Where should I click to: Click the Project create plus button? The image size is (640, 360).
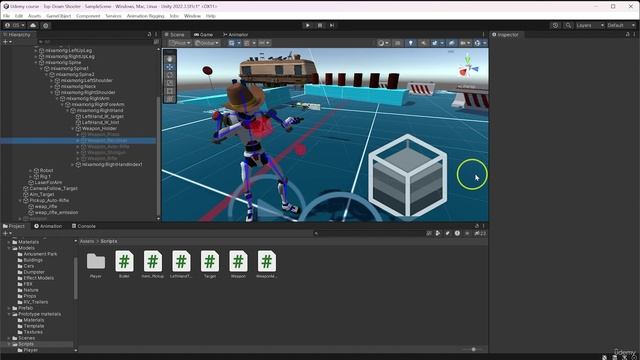7,233
